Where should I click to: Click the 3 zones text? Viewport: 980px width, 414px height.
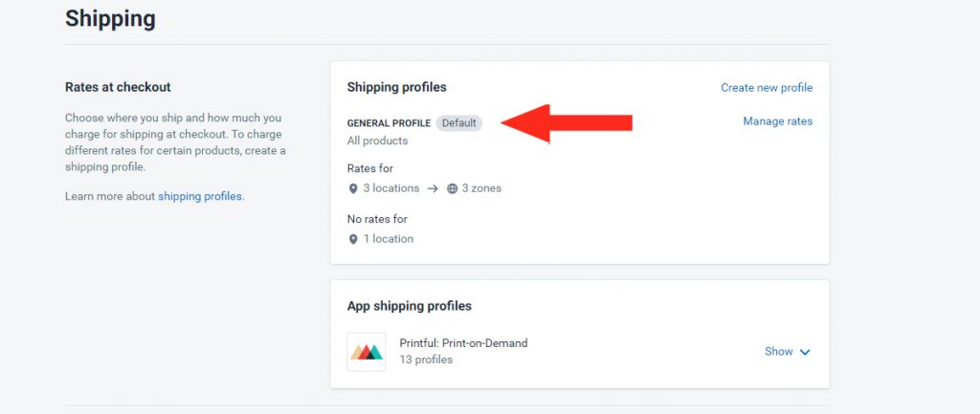point(481,188)
